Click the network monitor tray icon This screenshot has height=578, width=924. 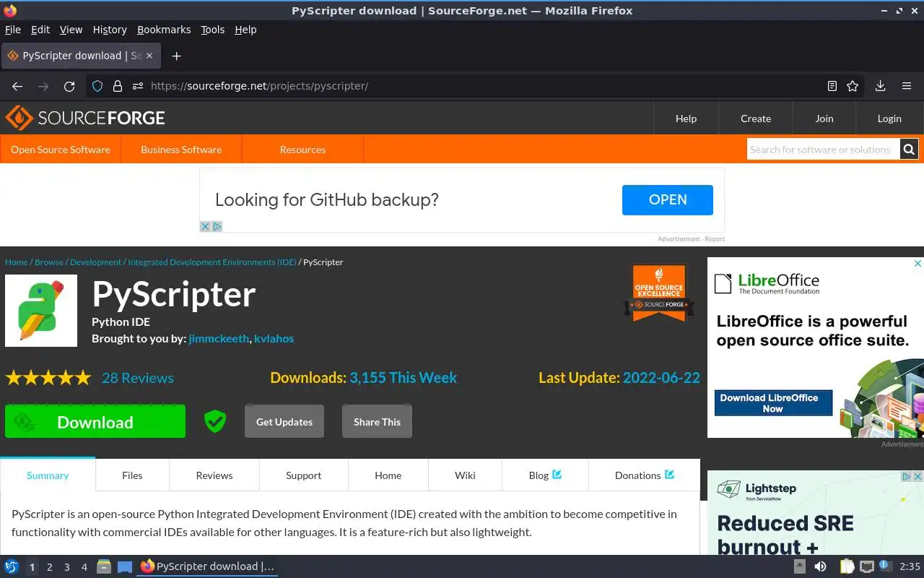(867, 566)
